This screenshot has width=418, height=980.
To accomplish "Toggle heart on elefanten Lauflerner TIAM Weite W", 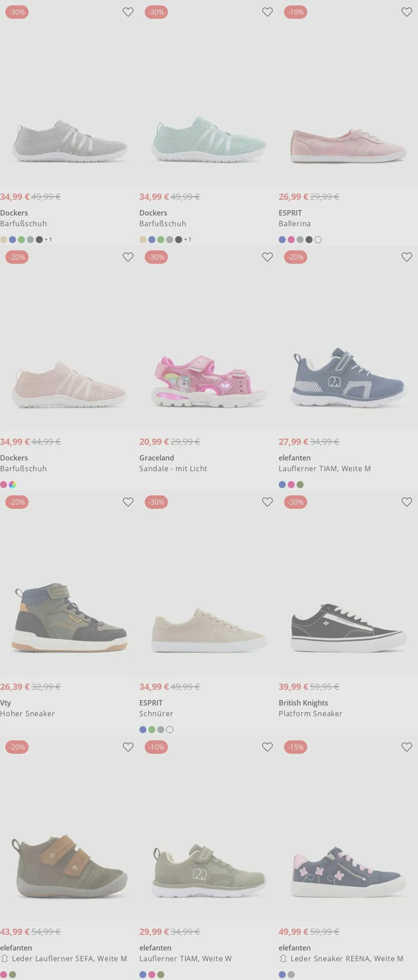I will click(x=268, y=747).
